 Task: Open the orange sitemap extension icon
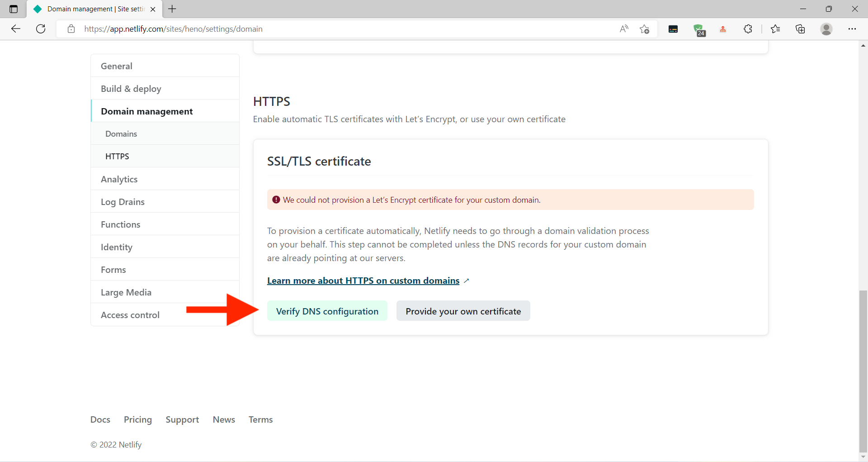pyautogui.click(x=723, y=29)
